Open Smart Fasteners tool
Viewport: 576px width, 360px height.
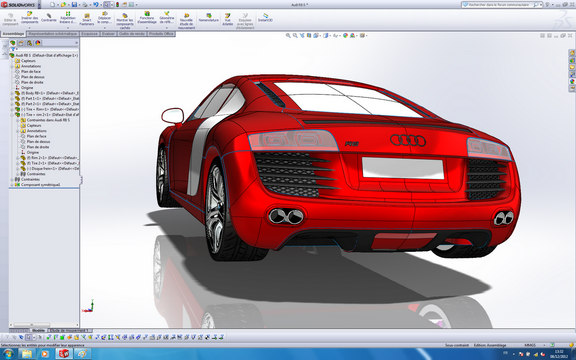(87, 19)
